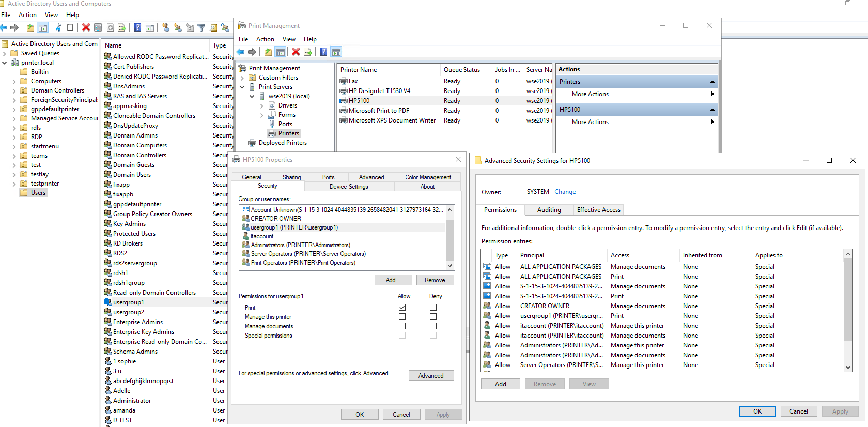This screenshot has height=427, width=868.
Task: Click the Back arrow in Print Management toolbar
Action: tap(240, 52)
